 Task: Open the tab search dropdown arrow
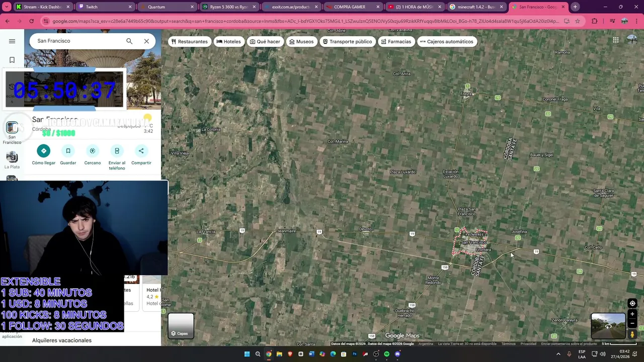[7, 7]
